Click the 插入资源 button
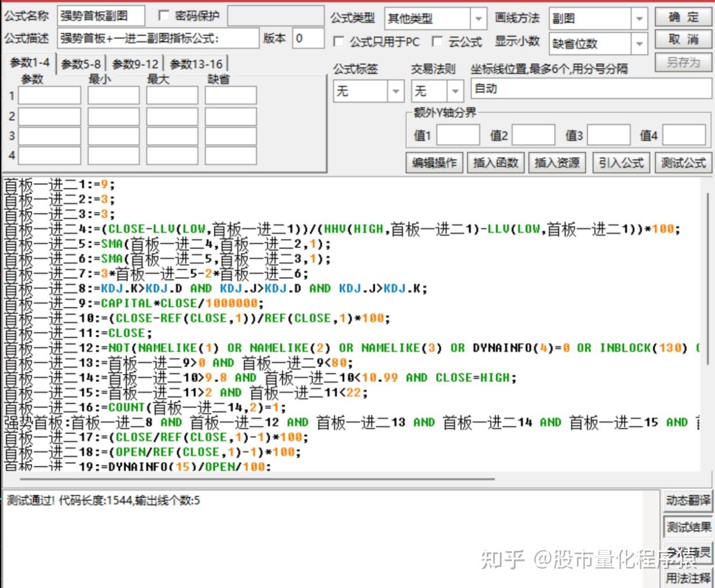Viewport: 715px width, 588px height. [x=557, y=163]
